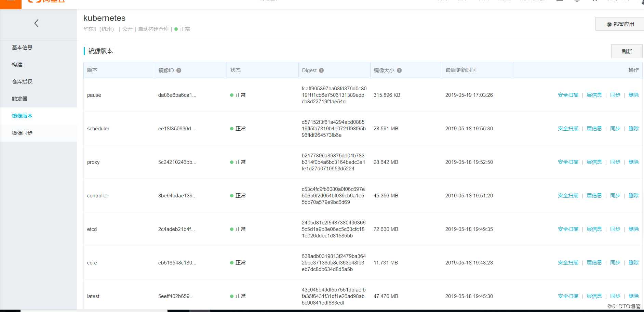Click image ID 2c4adeb21b4f...

point(176,229)
